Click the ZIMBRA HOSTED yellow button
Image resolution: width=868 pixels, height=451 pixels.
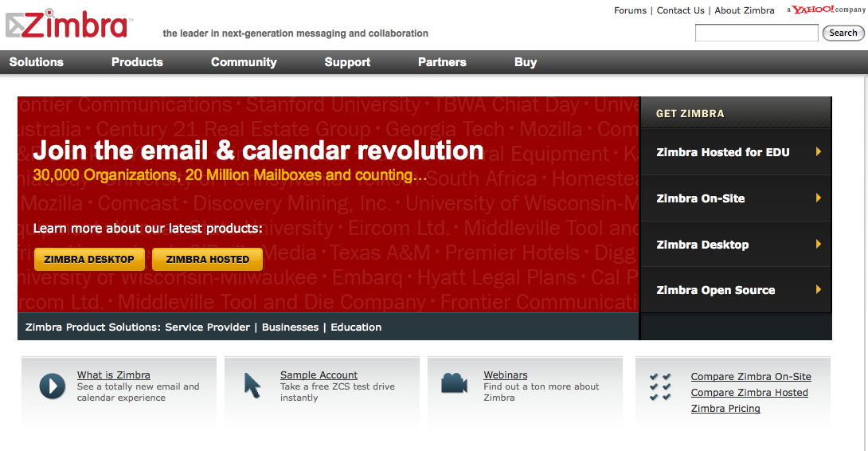[x=208, y=259]
